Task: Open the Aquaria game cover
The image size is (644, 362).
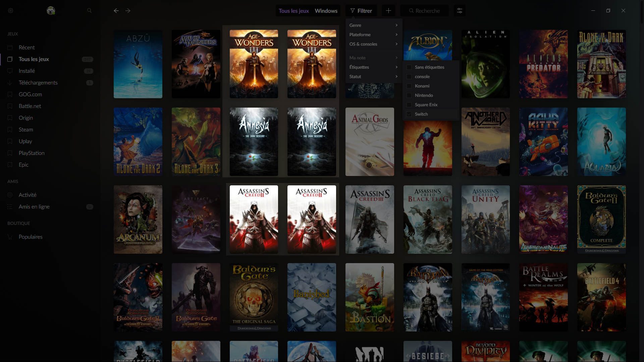Action: (601, 142)
